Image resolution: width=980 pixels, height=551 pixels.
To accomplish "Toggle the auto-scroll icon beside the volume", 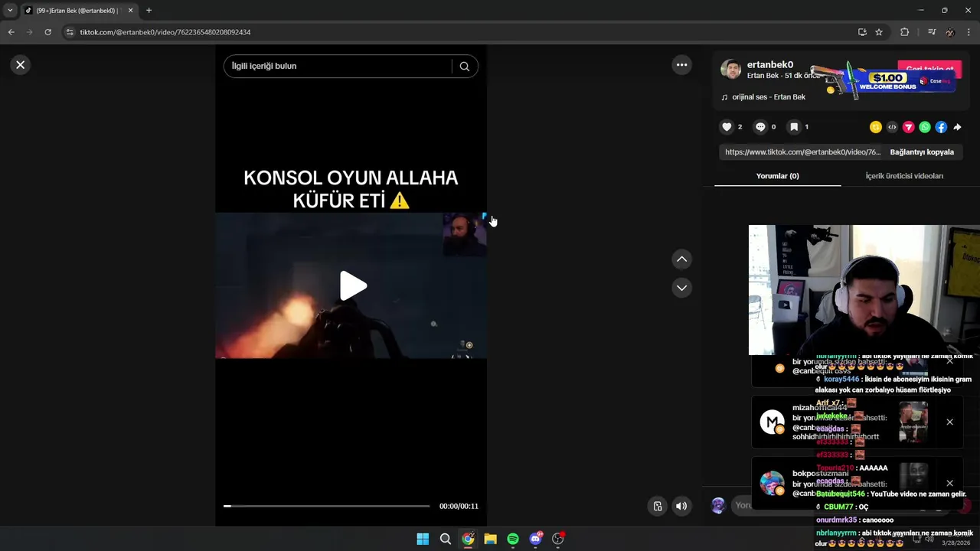I will pyautogui.click(x=658, y=506).
